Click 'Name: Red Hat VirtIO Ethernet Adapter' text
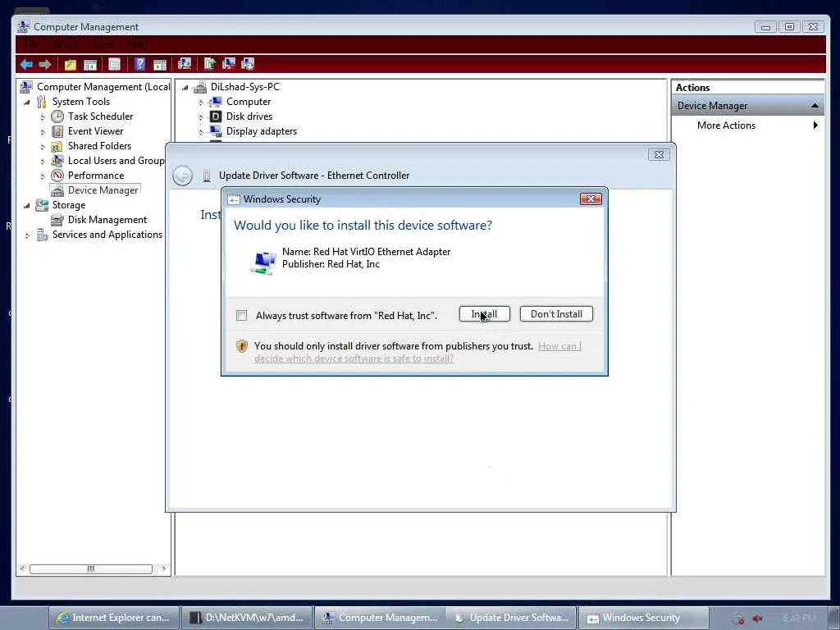This screenshot has height=630, width=840. [366, 252]
